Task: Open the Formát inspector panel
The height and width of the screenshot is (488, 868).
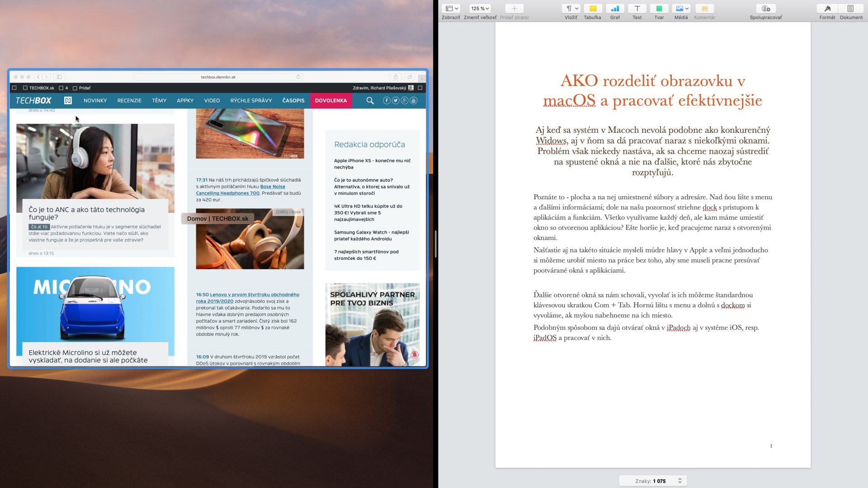Action: pos(827,9)
